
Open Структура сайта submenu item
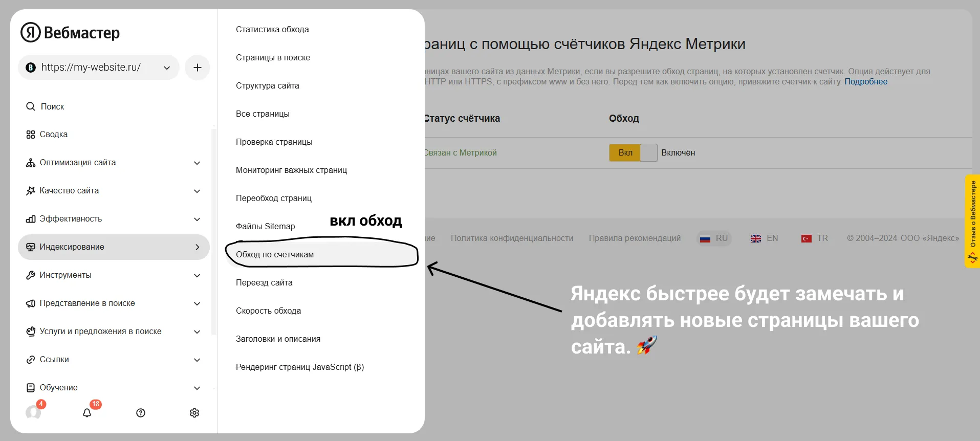pyautogui.click(x=267, y=86)
